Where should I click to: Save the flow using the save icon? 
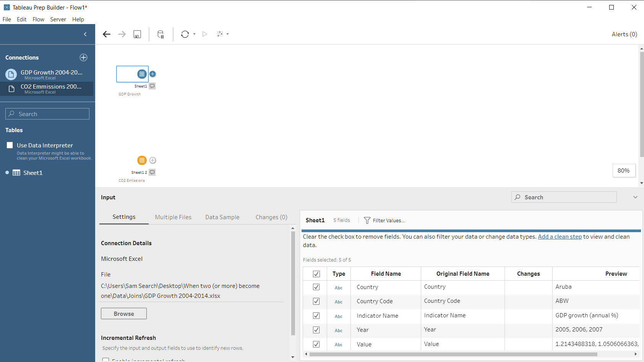click(x=137, y=34)
